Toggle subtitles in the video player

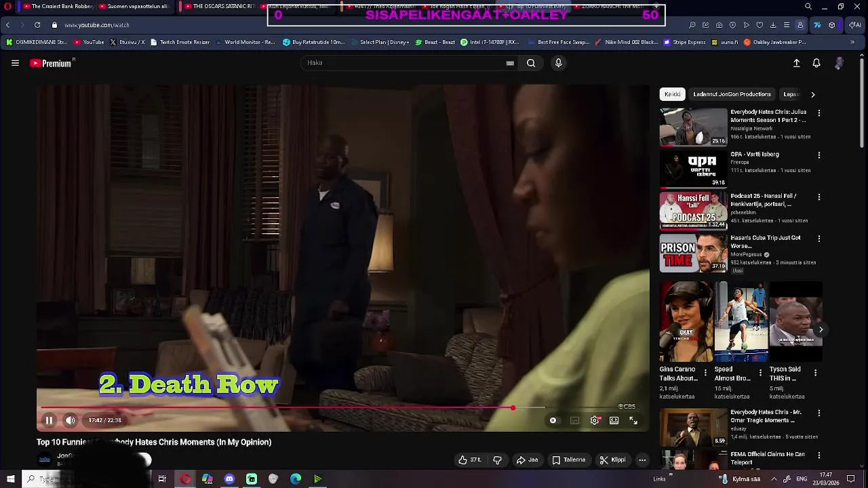574,420
